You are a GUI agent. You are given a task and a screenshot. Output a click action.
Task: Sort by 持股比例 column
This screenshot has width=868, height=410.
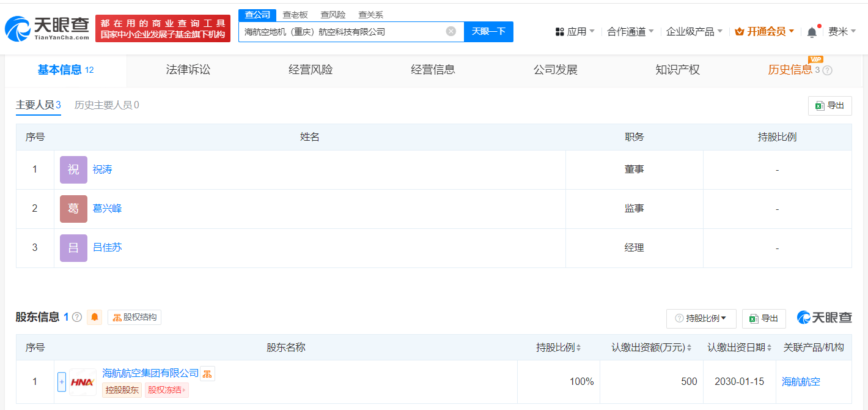pos(559,348)
